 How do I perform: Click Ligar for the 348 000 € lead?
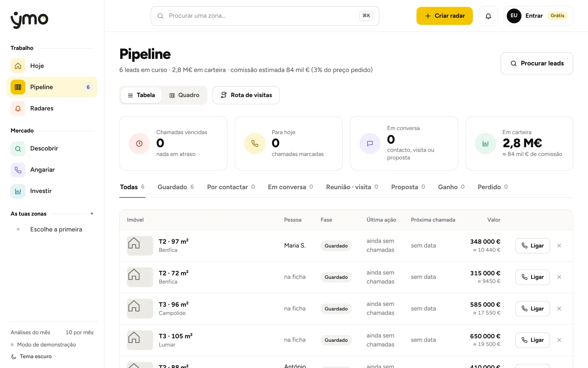(532, 246)
